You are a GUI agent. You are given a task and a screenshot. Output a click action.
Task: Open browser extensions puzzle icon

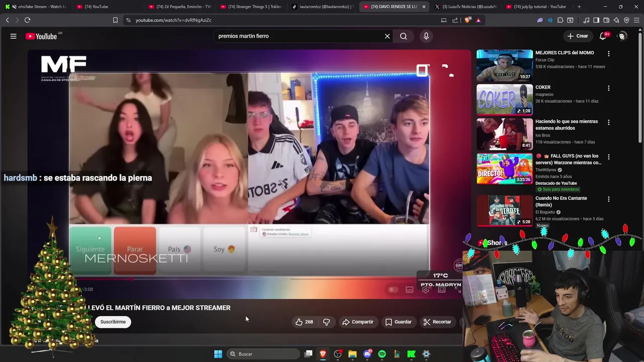(560, 20)
